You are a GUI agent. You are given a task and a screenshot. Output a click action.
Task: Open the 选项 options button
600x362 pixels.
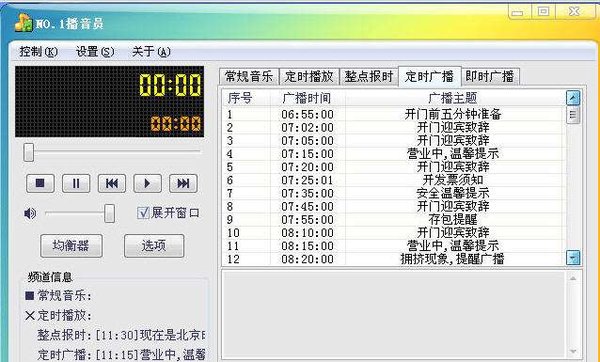click(x=154, y=246)
